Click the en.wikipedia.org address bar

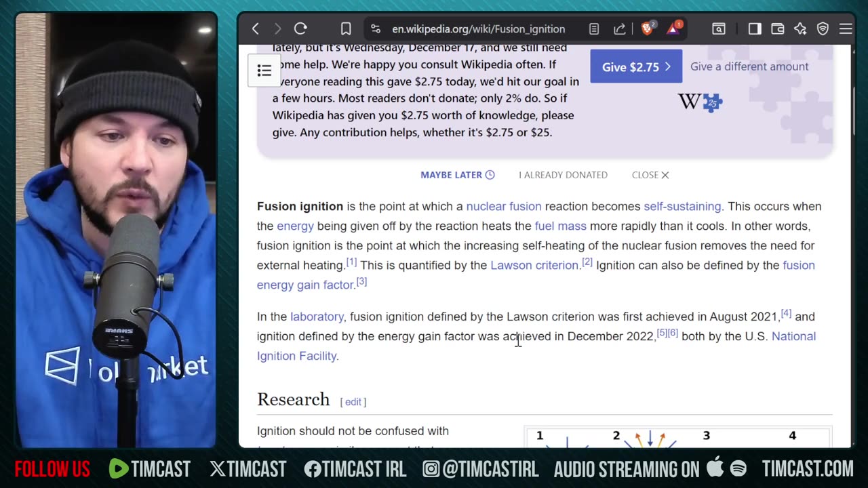point(478,29)
